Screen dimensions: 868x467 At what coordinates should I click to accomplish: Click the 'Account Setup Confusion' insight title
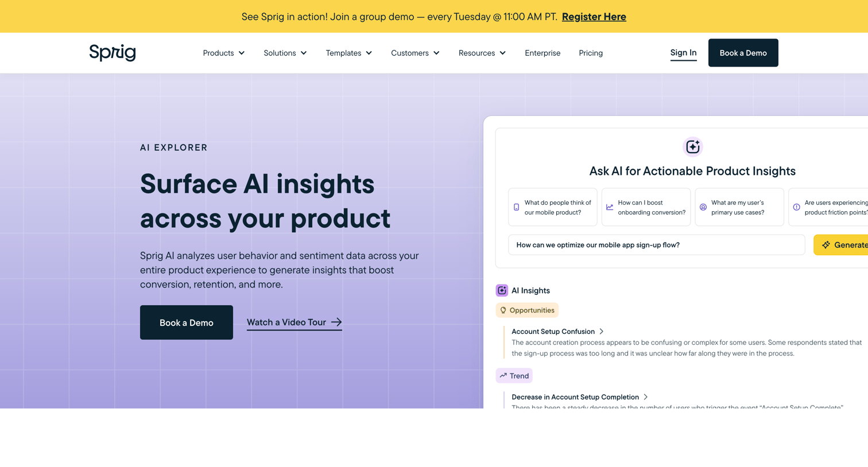pyautogui.click(x=553, y=332)
